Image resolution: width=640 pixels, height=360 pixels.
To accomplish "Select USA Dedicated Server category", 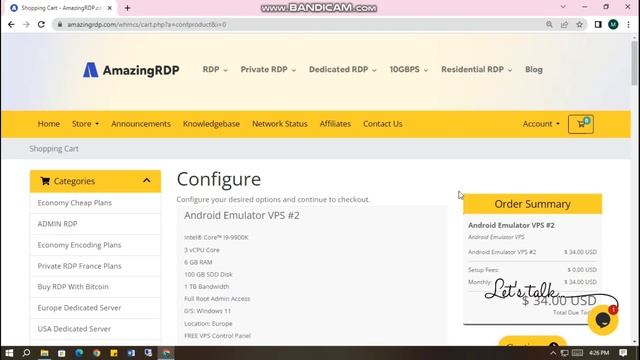I will tap(95, 329).
